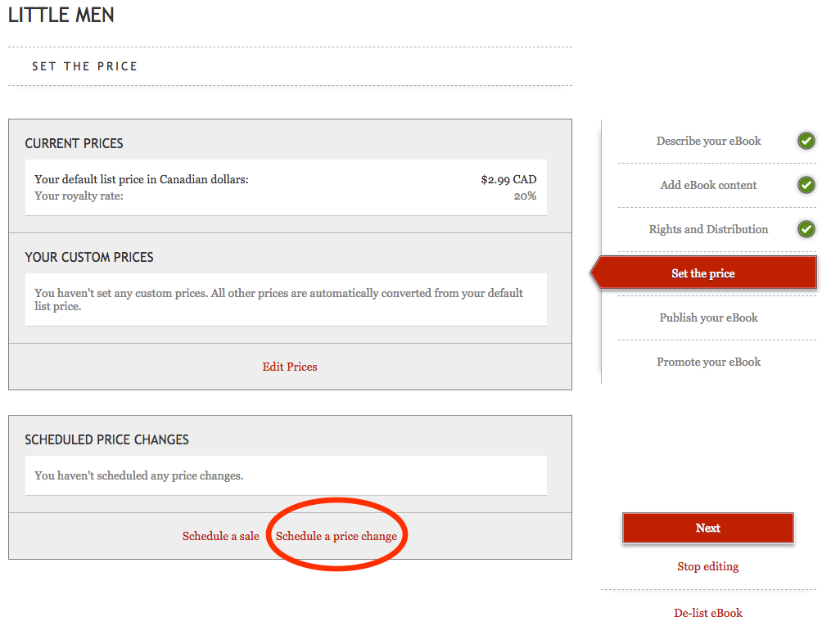The width and height of the screenshot is (831, 644).
Task: Click the green checkmark beside Describe your eBook
Action: coord(806,141)
